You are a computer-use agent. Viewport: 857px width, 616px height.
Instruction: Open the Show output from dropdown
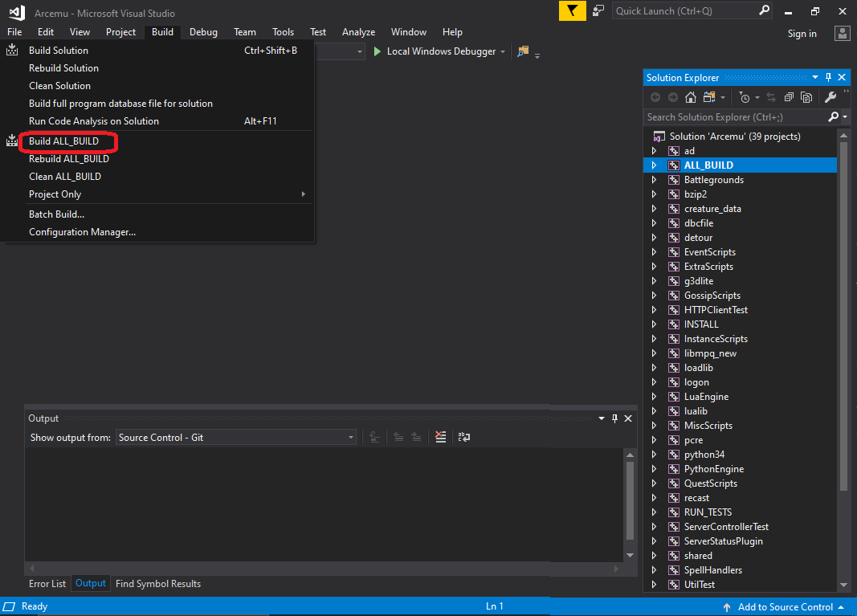click(x=349, y=437)
